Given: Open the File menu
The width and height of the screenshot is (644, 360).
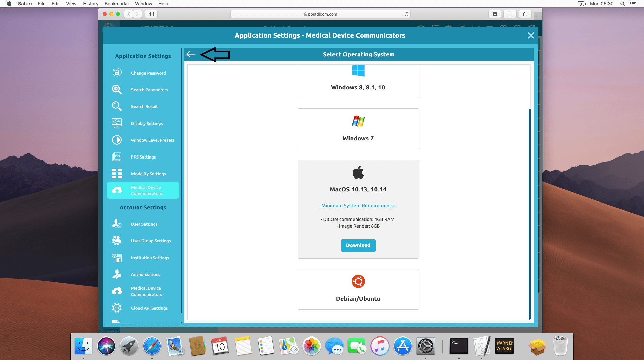Looking at the screenshot, I should (42, 4).
